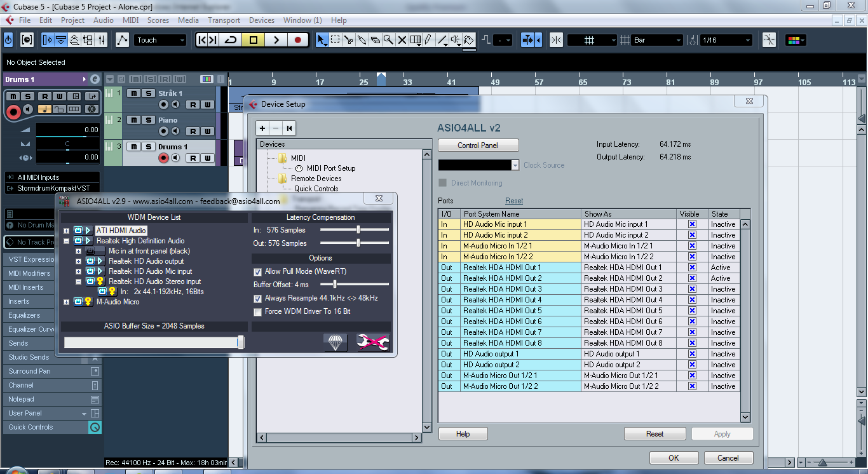Solo the Stråk 1 track
The height and width of the screenshot is (474, 868).
coord(148,93)
